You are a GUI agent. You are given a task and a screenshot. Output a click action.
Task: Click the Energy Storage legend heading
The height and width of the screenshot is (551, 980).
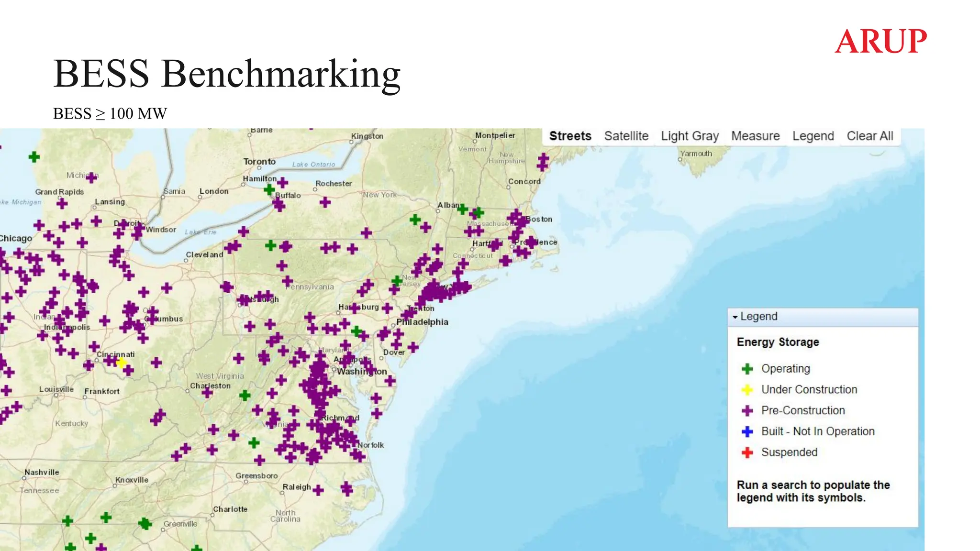point(778,342)
